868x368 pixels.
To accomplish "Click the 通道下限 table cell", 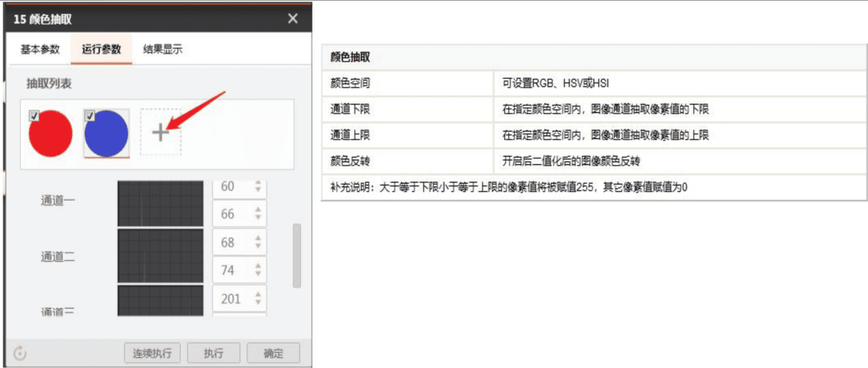I will [x=408, y=109].
